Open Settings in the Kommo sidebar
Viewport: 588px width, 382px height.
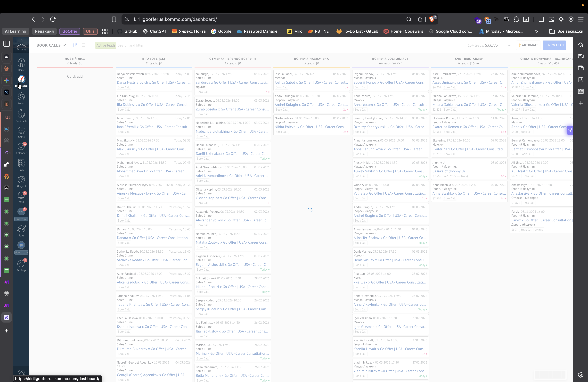[21, 264]
